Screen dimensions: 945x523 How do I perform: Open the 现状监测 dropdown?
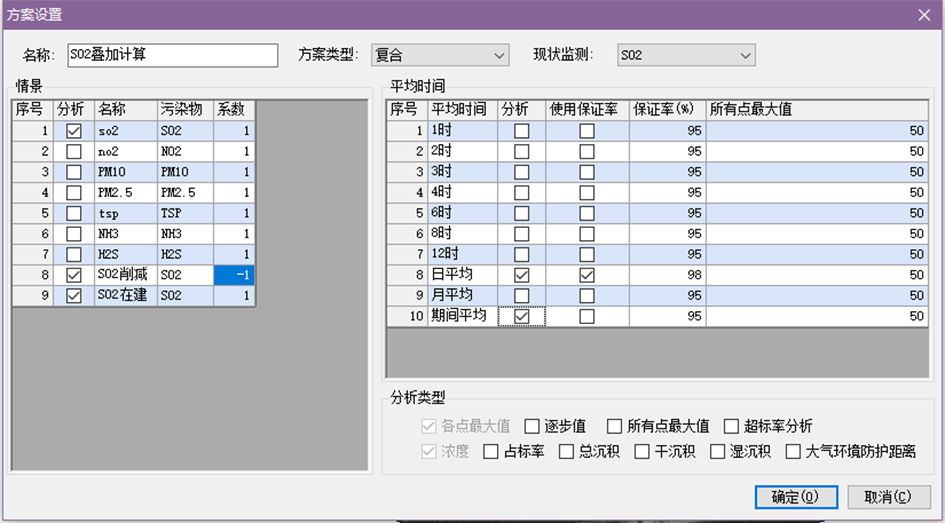click(x=686, y=55)
